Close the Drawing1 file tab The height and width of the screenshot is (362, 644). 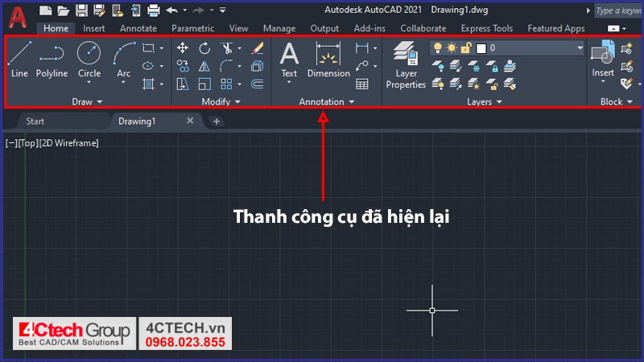190,121
